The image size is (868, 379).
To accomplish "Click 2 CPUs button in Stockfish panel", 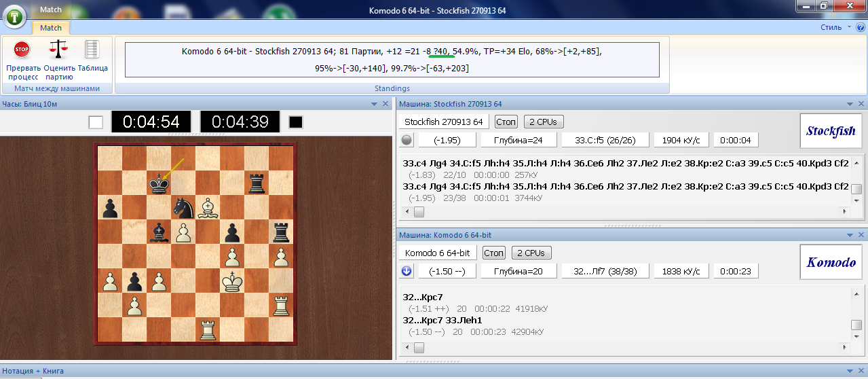I will coord(544,122).
